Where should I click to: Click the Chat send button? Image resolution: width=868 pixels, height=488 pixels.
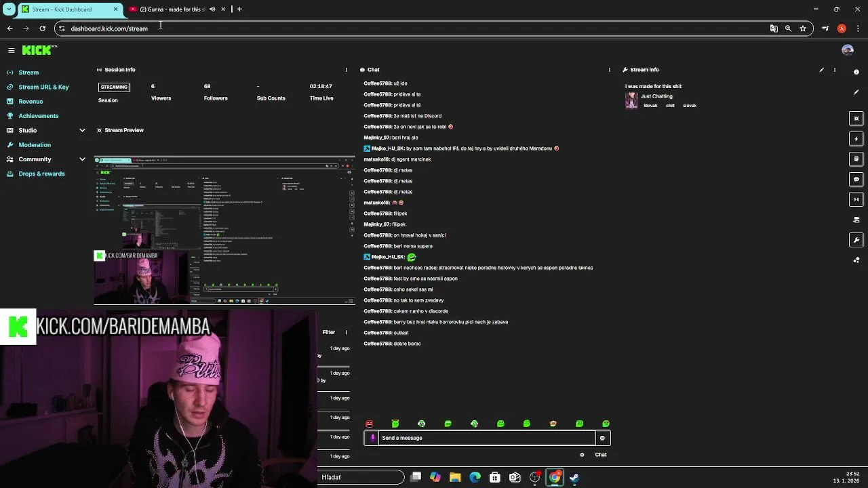pyautogui.click(x=601, y=455)
